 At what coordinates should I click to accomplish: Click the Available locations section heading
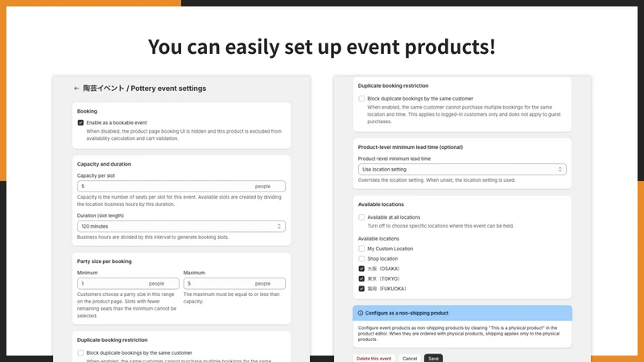point(381,204)
